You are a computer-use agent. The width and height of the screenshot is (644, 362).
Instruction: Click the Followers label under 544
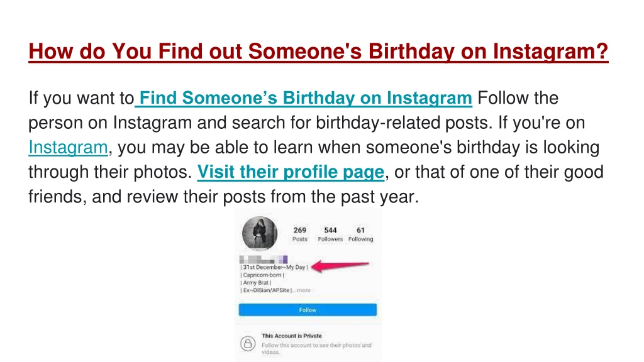330,239
